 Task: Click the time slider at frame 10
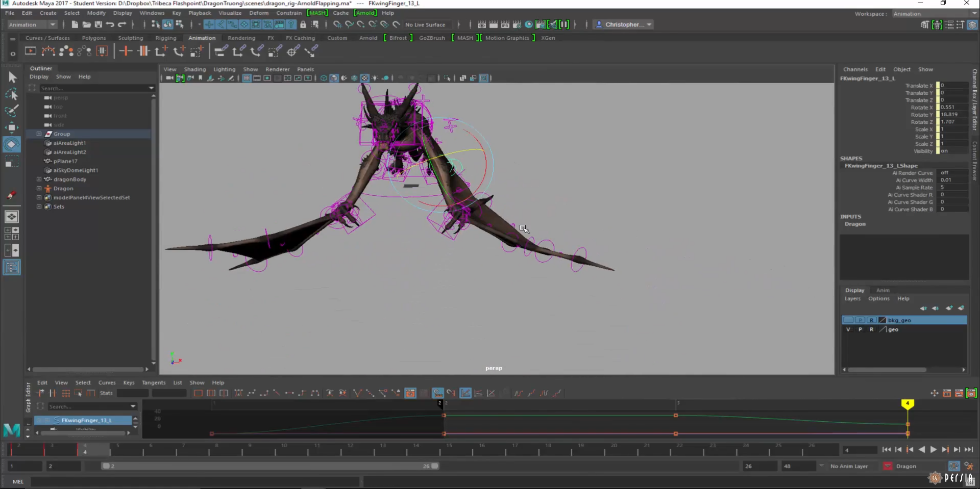point(284,450)
